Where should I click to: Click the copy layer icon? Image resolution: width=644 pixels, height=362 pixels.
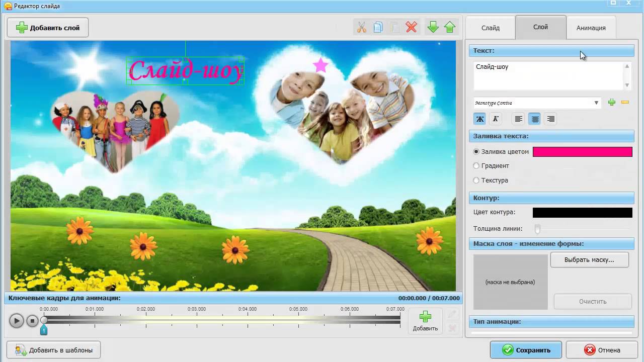point(378,27)
